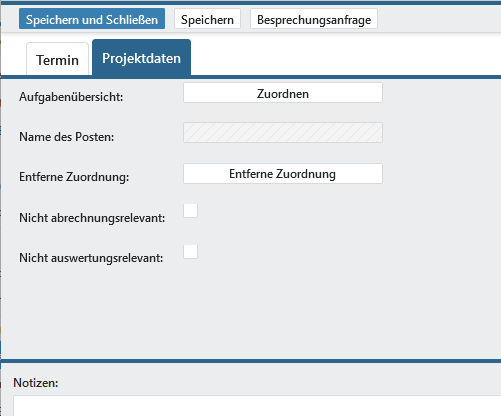Click the Speichern und Schließen button

coord(92,19)
